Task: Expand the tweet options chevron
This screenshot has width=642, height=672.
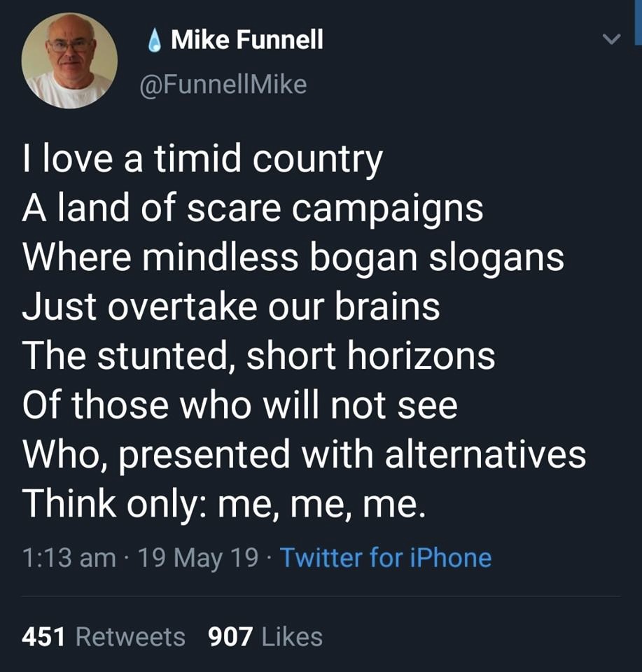Action: 612,41
